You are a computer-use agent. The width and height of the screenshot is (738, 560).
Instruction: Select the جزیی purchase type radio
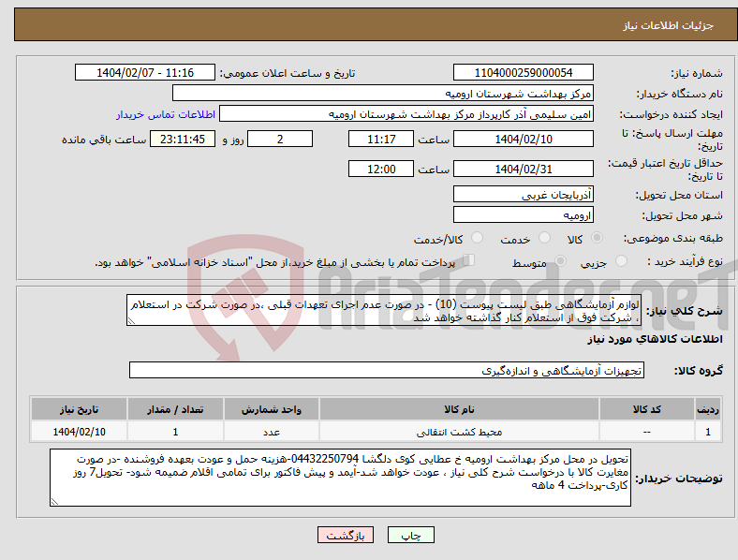tap(621, 261)
